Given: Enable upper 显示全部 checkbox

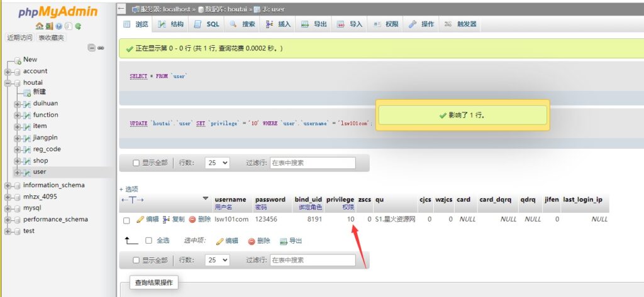Looking at the screenshot, I should pyautogui.click(x=136, y=163).
